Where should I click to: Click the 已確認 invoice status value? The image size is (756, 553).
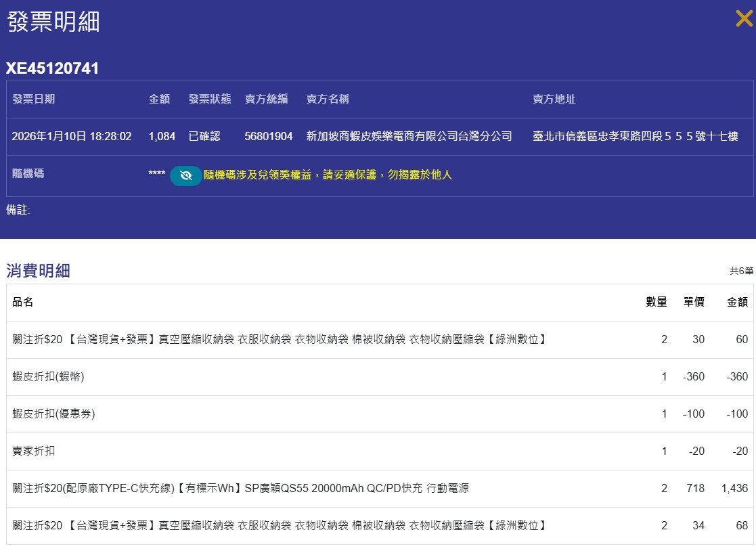click(204, 136)
